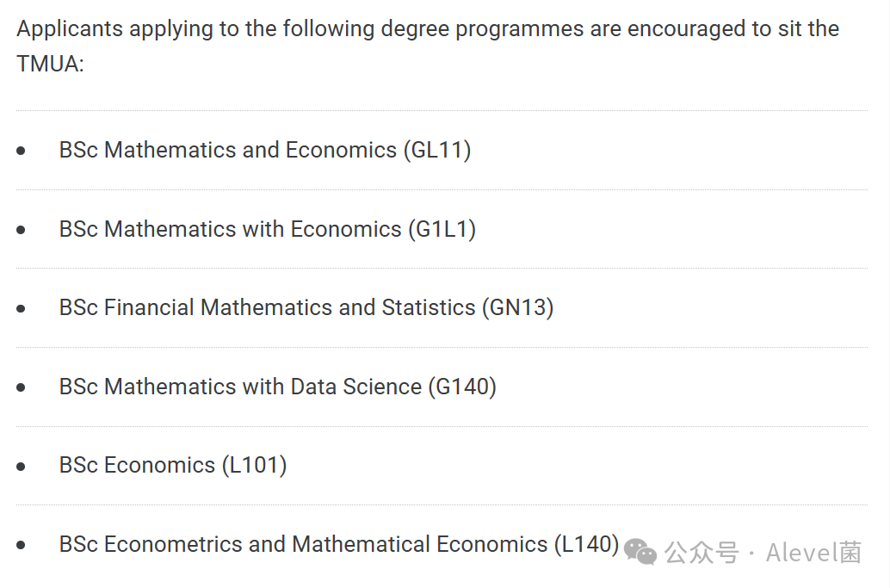Click bullet beside BSc Mathematics and Economics
Screen dimensions: 890x588
point(21,151)
